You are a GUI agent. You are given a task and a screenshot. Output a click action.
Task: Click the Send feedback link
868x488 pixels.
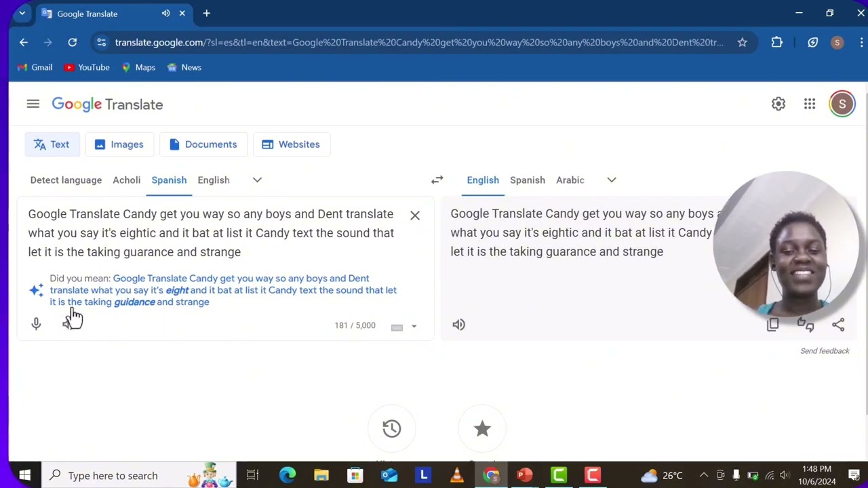[825, 350]
